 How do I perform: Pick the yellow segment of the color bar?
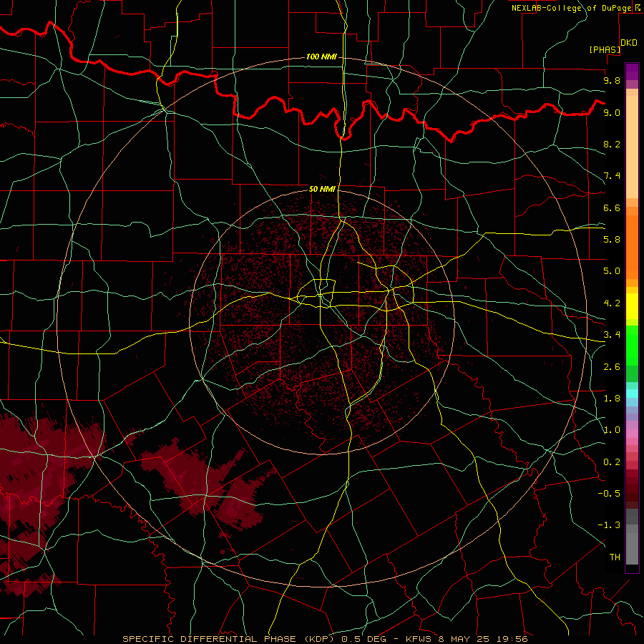coord(632,306)
